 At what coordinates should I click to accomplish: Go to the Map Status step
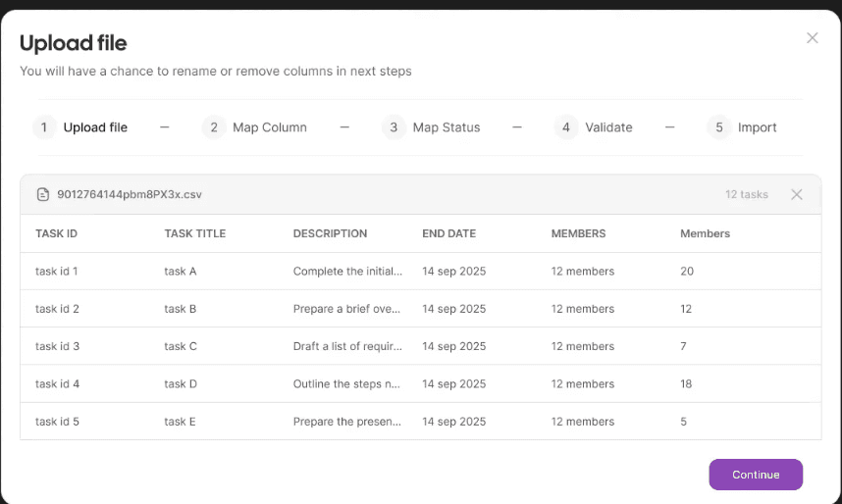click(x=447, y=127)
